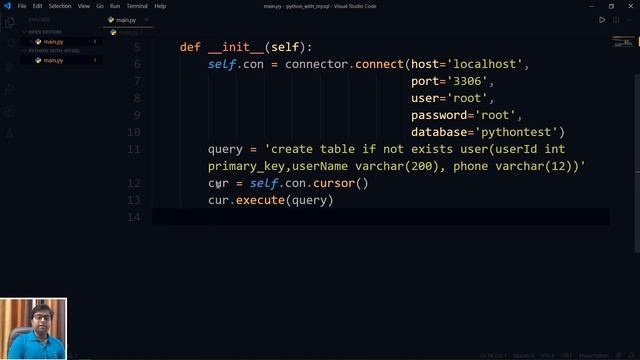Click the port='3306' argument
Screen dimensions: 640x360
449,81
